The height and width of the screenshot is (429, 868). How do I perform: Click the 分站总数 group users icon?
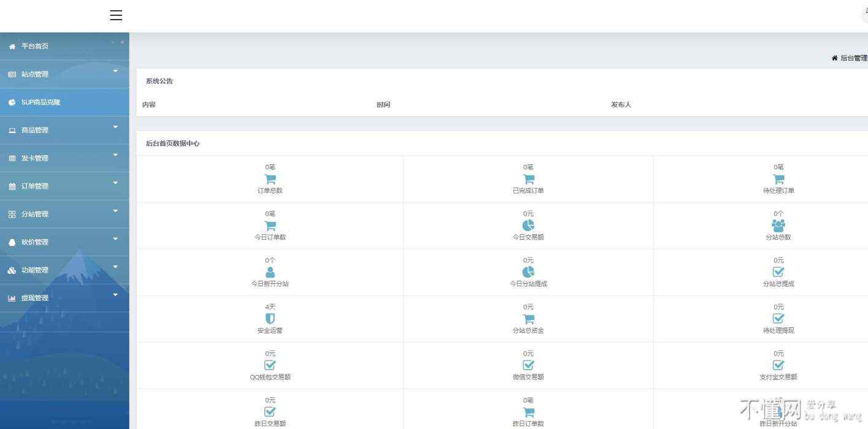point(779,226)
